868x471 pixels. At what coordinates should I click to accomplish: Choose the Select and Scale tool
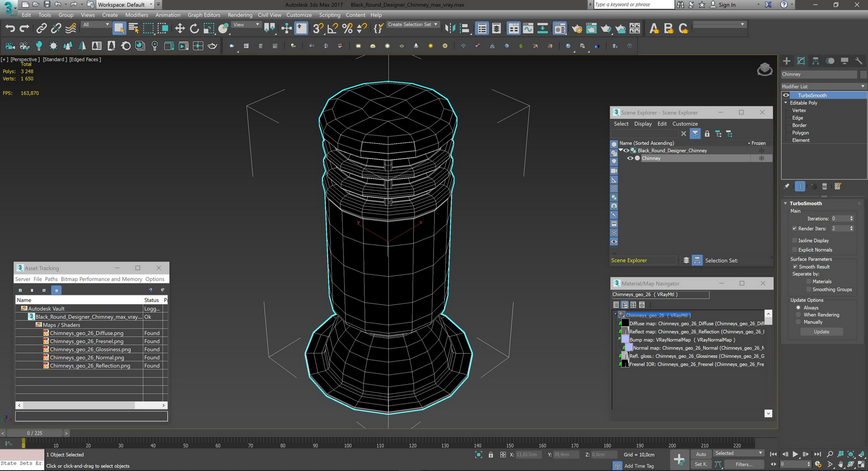point(209,28)
